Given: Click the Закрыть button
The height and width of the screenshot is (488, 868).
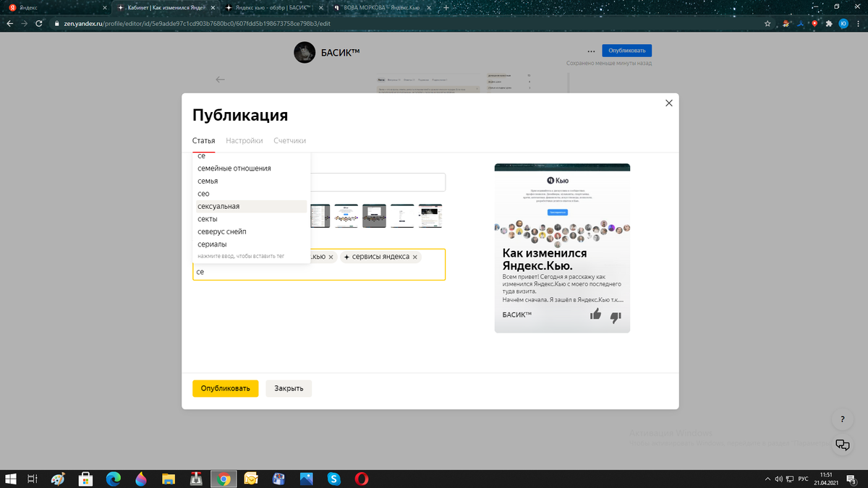Looking at the screenshot, I should click(289, 388).
